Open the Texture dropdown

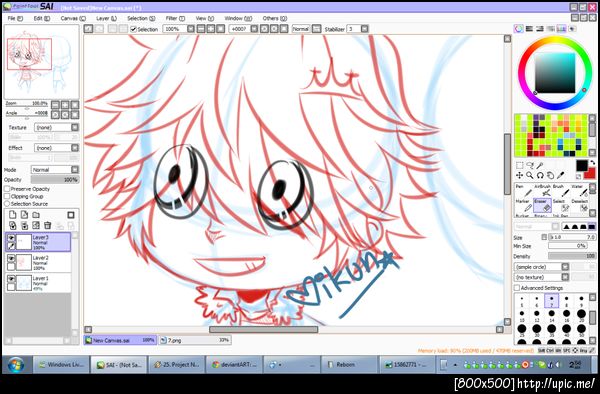(x=56, y=127)
